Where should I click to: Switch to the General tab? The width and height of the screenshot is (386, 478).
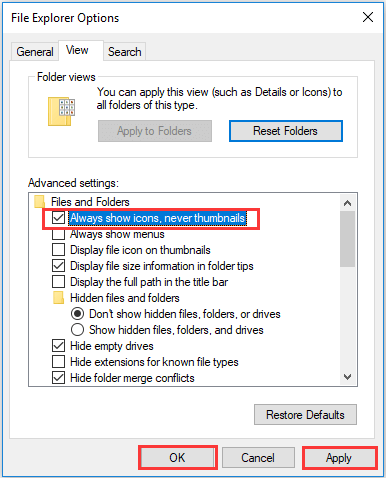pyautogui.click(x=35, y=52)
